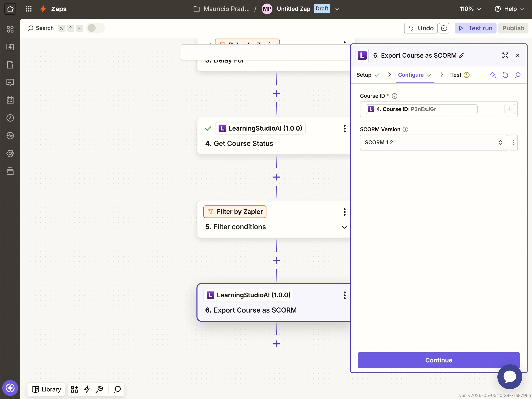Switch to the Test tab

click(x=460, y=75)
